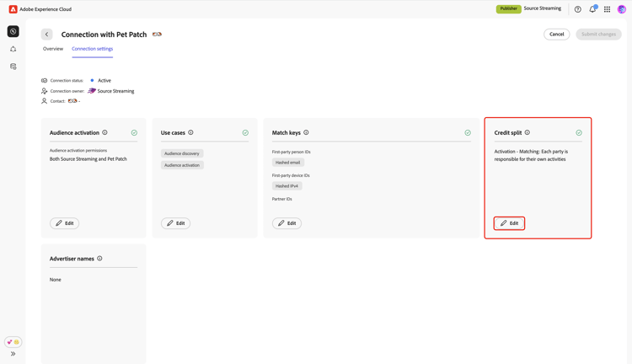The width and height of the screenshot is (632, 364).
Task: Click the info icon next to Match keys
Action: [x=306, y=132]
